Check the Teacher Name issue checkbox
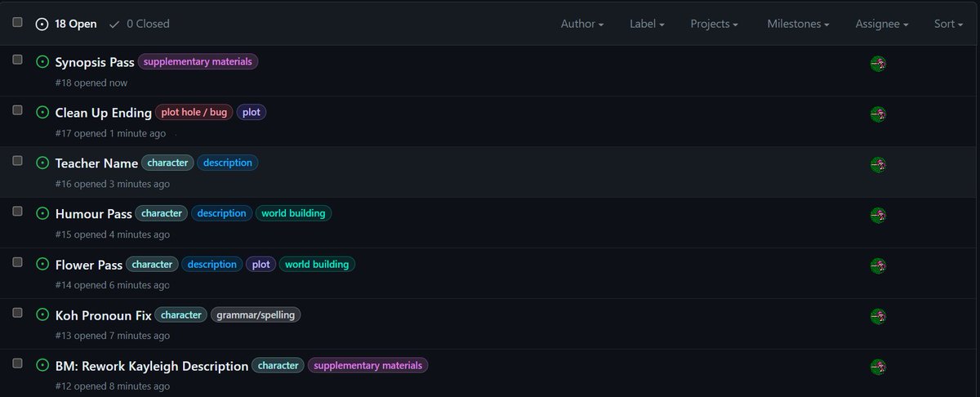 17,161
